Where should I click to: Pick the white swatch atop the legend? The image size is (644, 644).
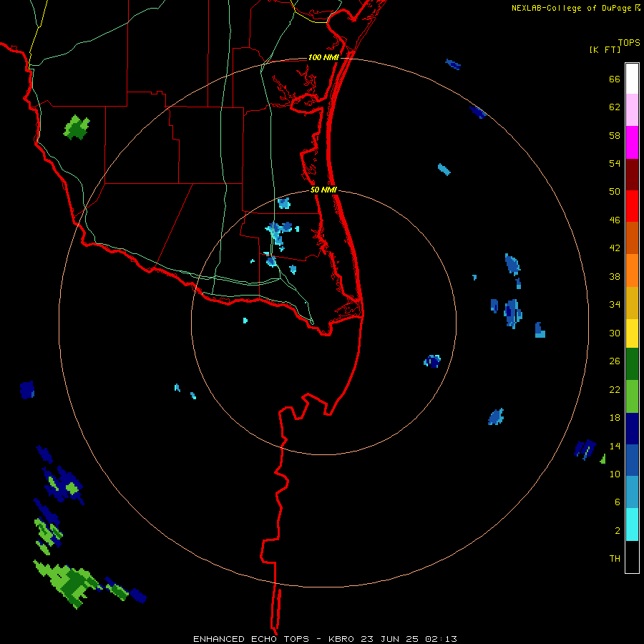632,79
